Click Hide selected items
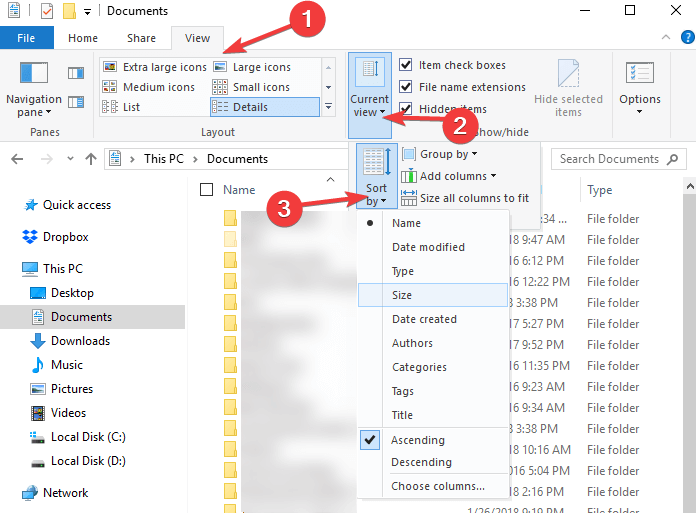Screen dimensions: 696x513 tap(568, 88)
